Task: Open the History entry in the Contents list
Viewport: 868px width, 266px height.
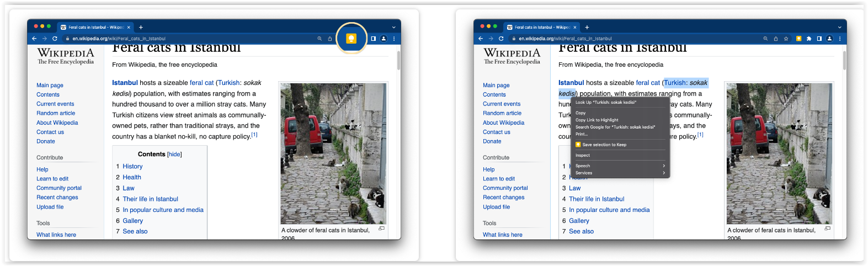Action: tap(132, 166)
